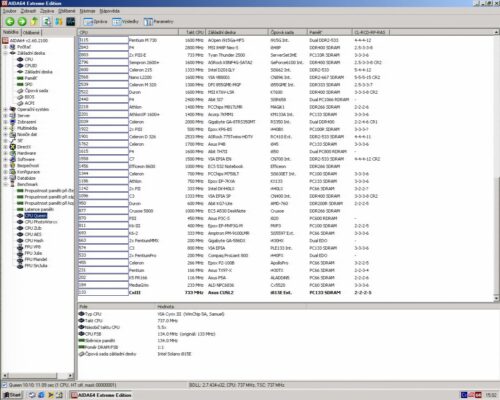Select the CPUID item in tree
Image resolution: width=500 pixels, height=400 pixels.
31,66
